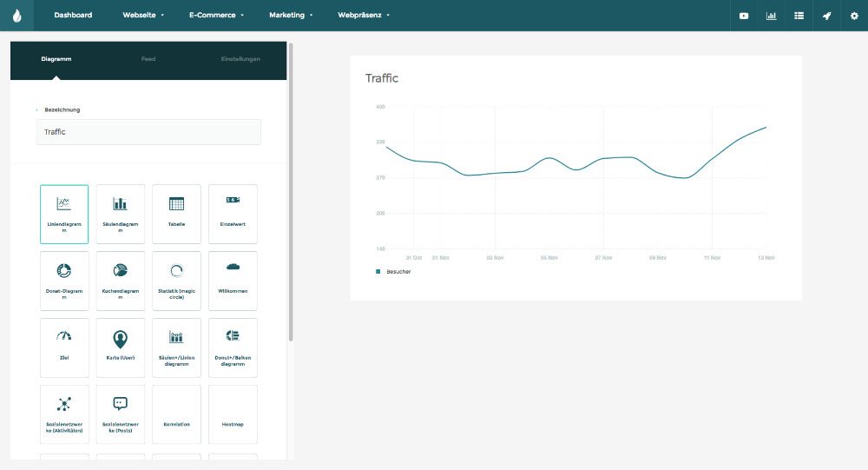Open the YouTube video icon
Screen dimensions: 868x470
coord(744,16)
